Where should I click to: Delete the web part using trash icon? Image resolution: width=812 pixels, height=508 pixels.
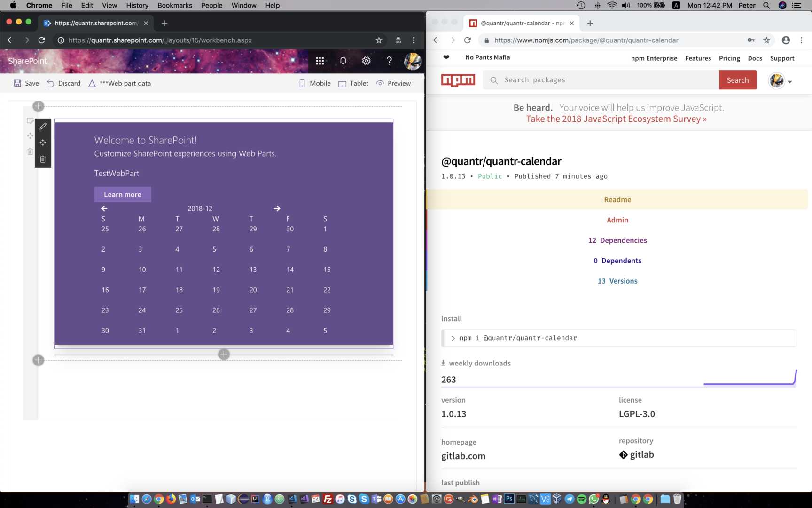(43, 159)
